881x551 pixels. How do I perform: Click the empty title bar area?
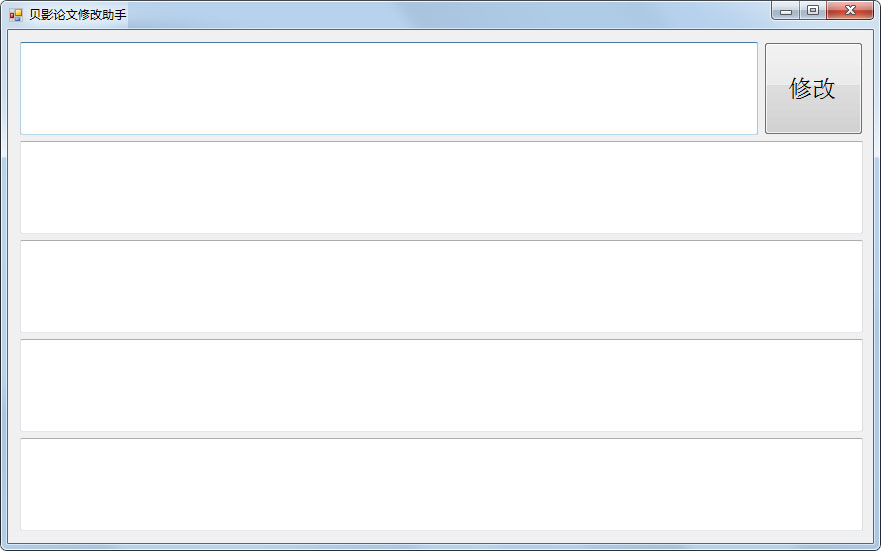point(450,14)
